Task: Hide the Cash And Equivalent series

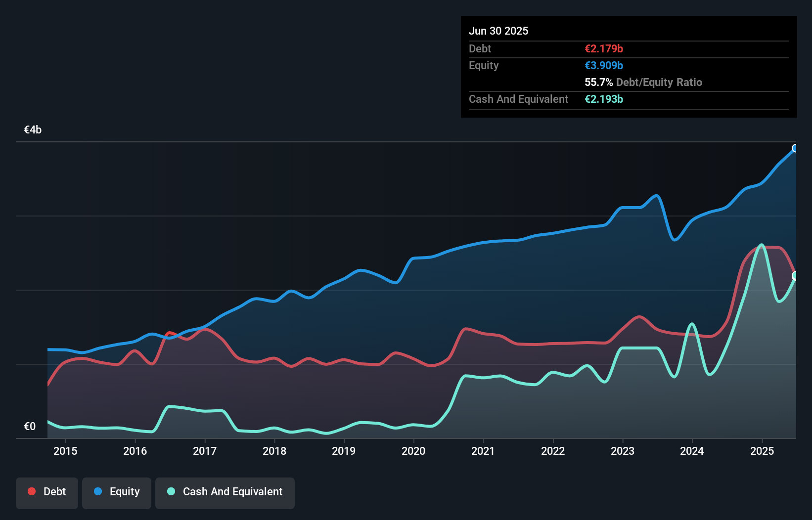Action: (x=225, y=492)
